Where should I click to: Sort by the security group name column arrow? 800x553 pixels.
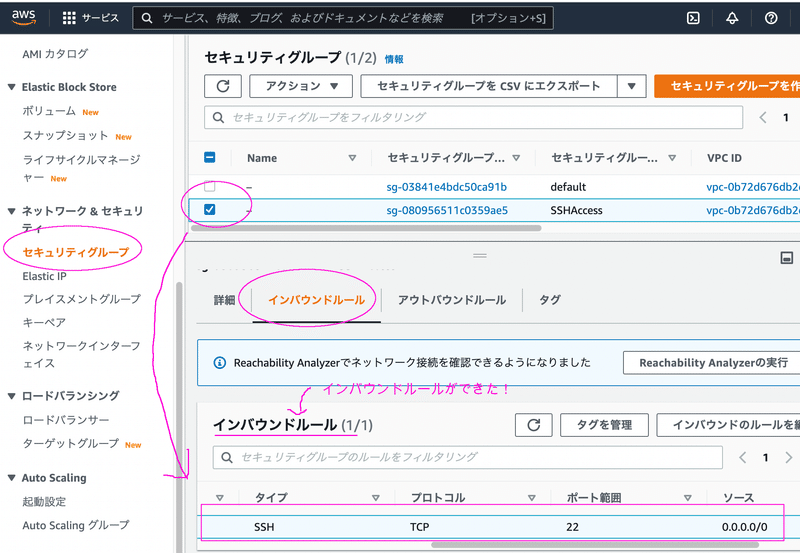[x=672, y=158]
